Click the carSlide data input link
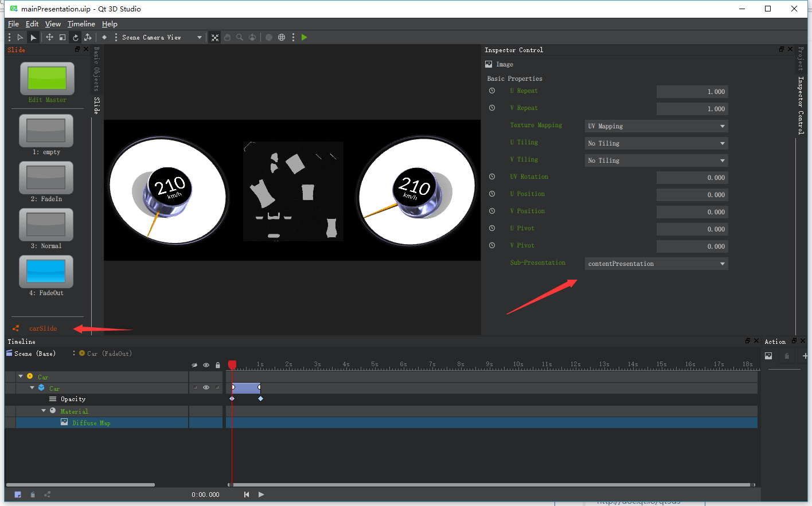Screen dimensions: 812x506 pyautogui.click(x=43, y=328)
